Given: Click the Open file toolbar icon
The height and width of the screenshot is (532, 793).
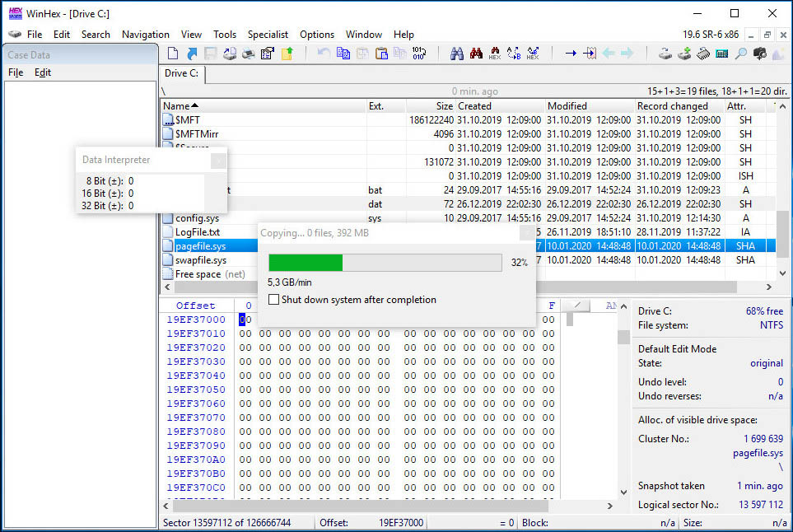Looking at the screenshot, I should pos(192,53).
